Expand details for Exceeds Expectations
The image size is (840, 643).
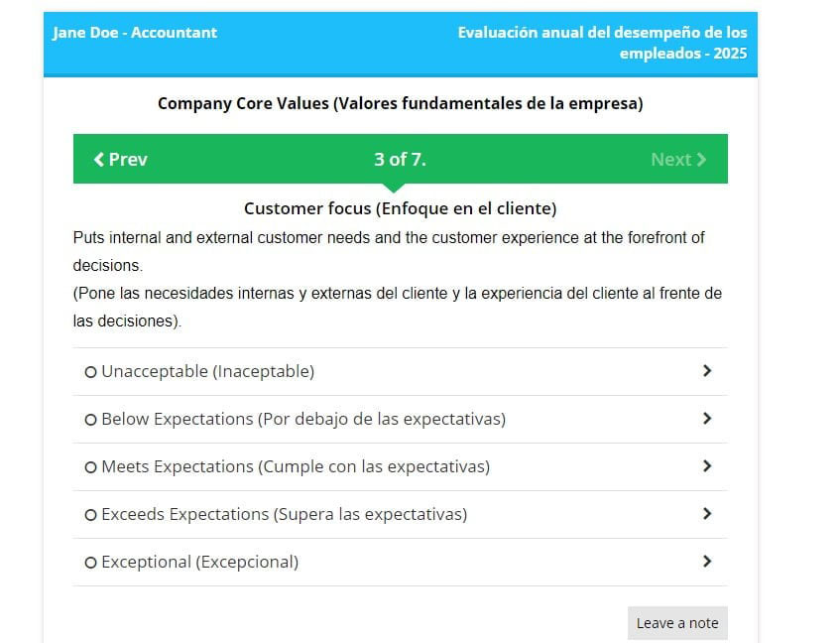point(707,513)
